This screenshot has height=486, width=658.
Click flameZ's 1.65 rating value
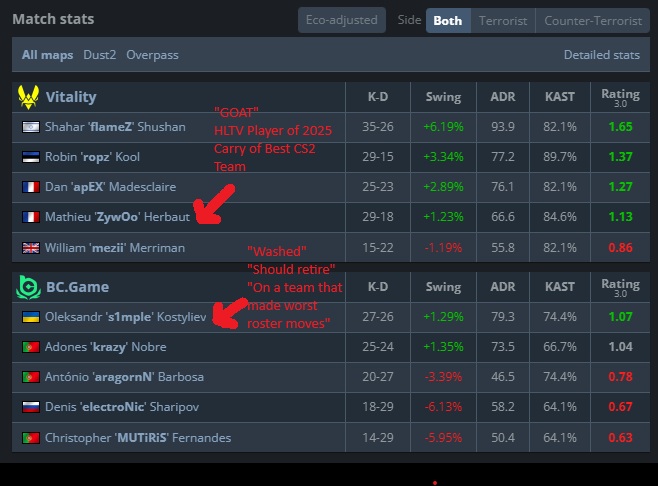pyautogui.click(x=620, y=127)
